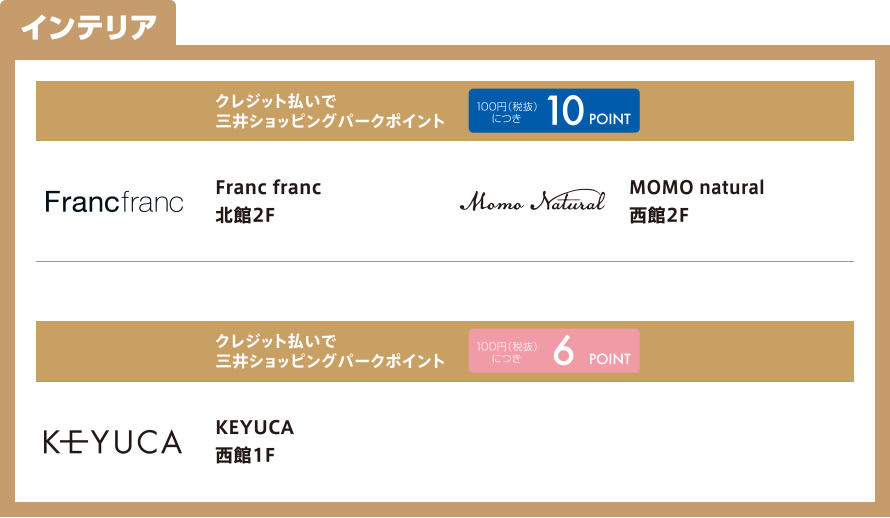Viewport: 890px width, 518px height.
Task: Open the KEYUCA store name text
Action: point(255,427)
